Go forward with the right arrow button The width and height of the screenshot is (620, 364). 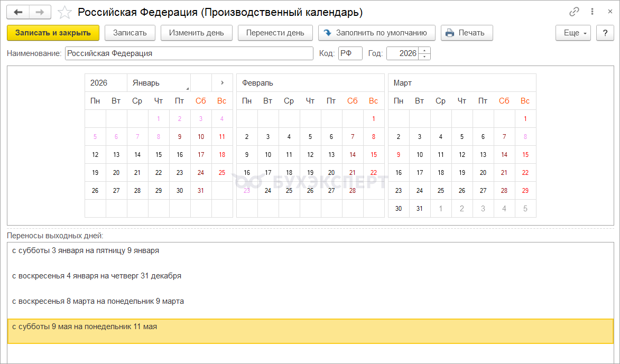[40, 12]
